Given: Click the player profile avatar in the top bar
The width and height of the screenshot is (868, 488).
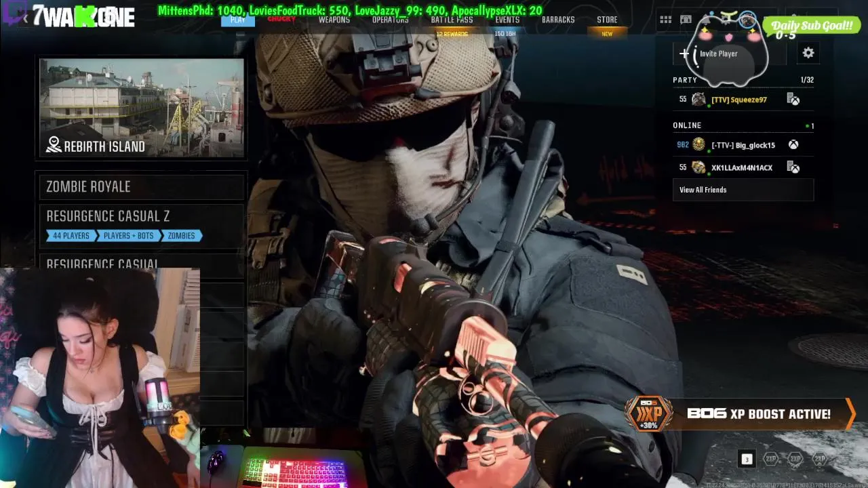Looking at the screenshot, I should pos(748,20).
